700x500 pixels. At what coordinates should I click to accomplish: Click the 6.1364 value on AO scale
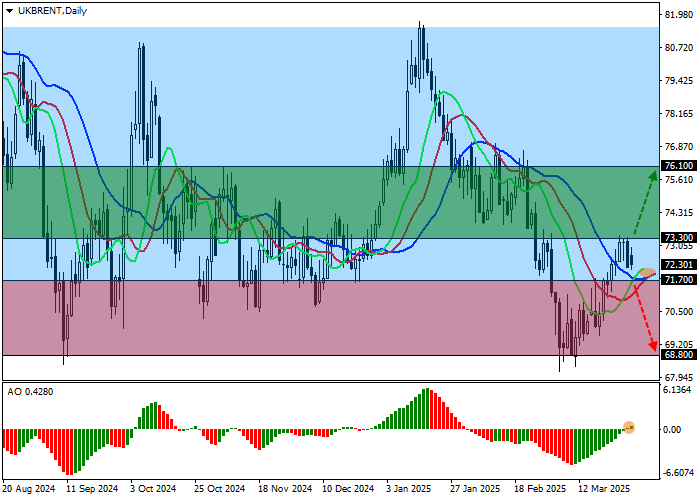coord(679,390)
